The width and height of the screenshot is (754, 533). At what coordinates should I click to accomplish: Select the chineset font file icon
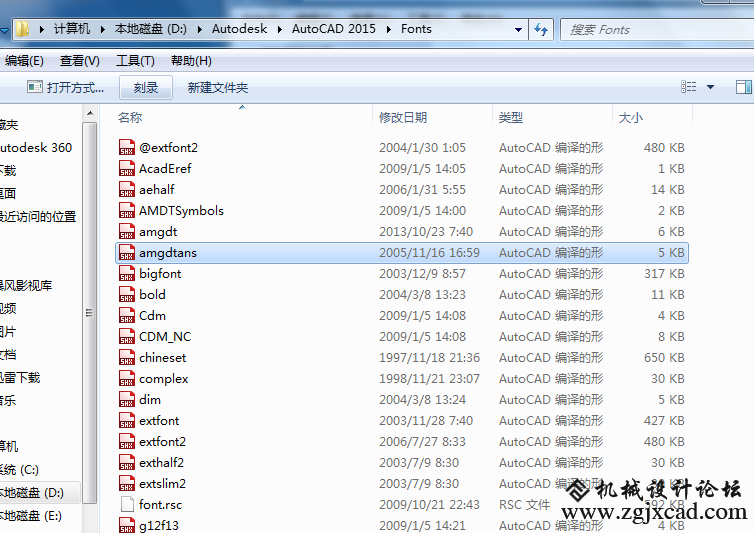[127, 358]
